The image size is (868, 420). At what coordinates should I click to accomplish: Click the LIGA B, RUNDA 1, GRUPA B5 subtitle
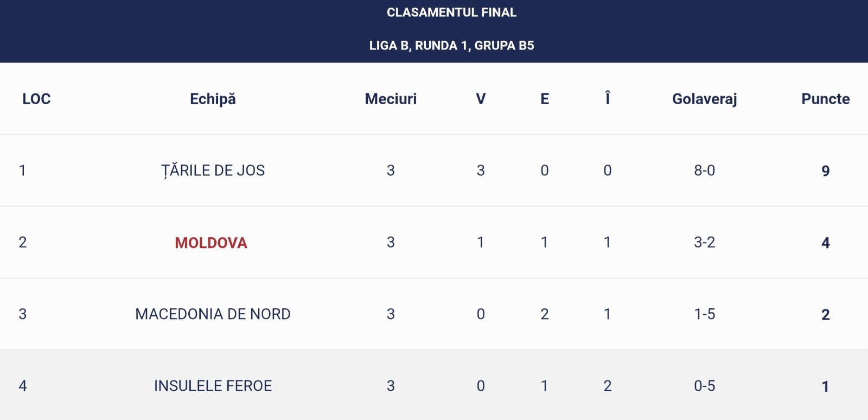coord(451,46)
